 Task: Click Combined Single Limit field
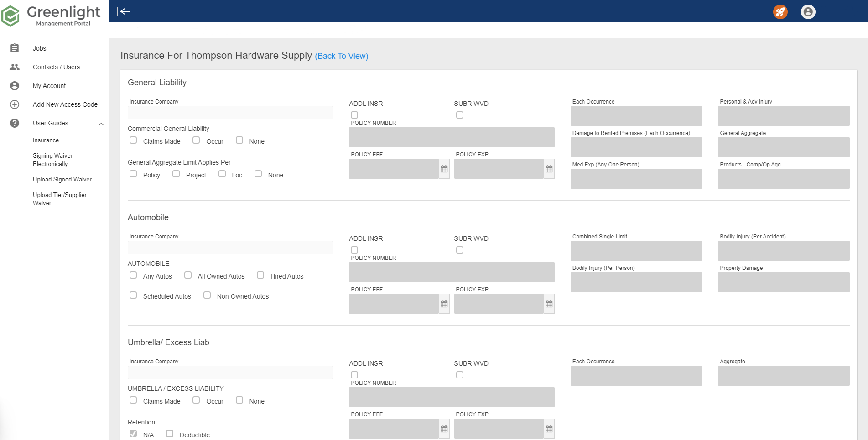click(x=636, y=251)
